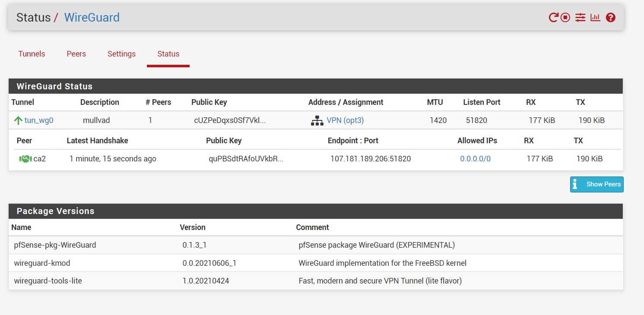Click the handshake icon next to ca2
The width and height of the screenshot is (644, 315).
pyautogui.click(x=25, y=159)
